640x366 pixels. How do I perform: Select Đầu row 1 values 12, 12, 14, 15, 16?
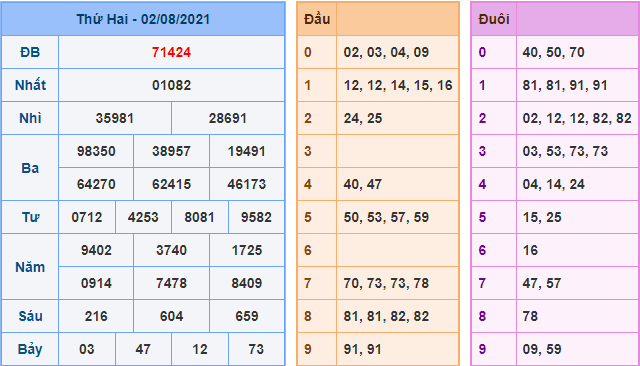click(398, 85)
